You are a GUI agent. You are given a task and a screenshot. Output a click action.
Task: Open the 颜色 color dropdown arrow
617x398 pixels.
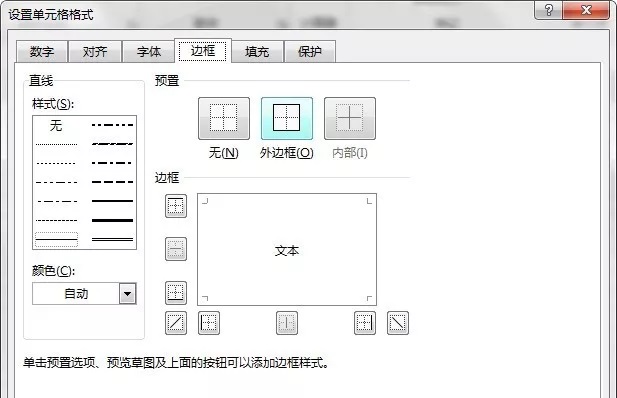pos(127,294)
